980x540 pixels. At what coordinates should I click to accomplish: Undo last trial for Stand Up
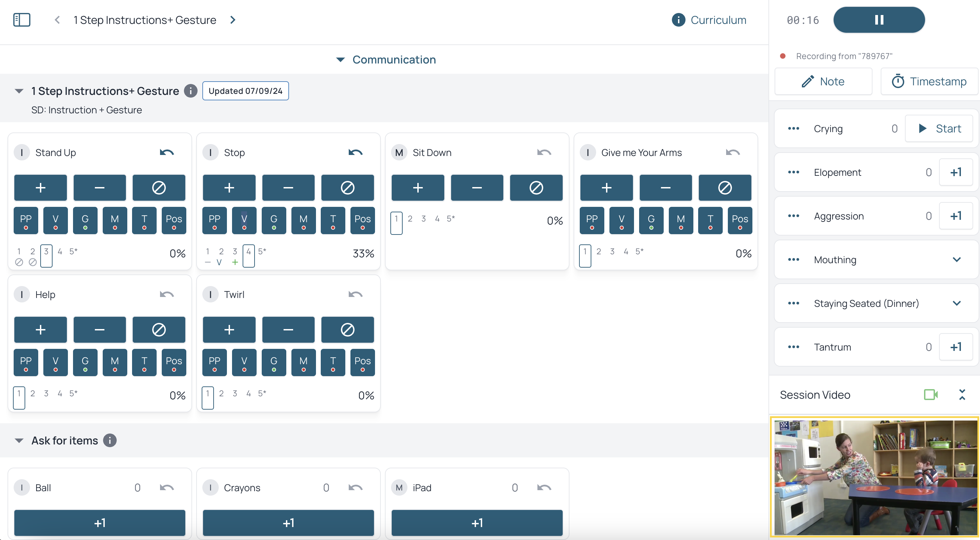(167, 153)
